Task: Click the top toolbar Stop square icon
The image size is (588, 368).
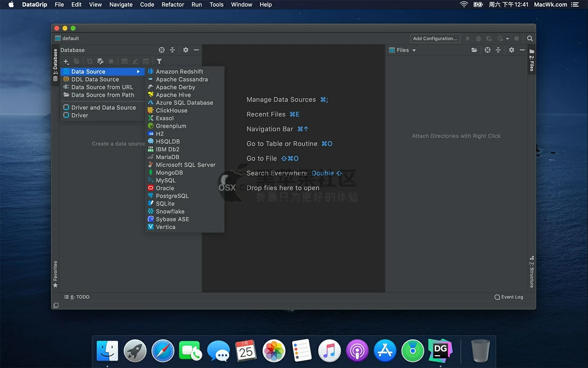Action: point(517,38)
